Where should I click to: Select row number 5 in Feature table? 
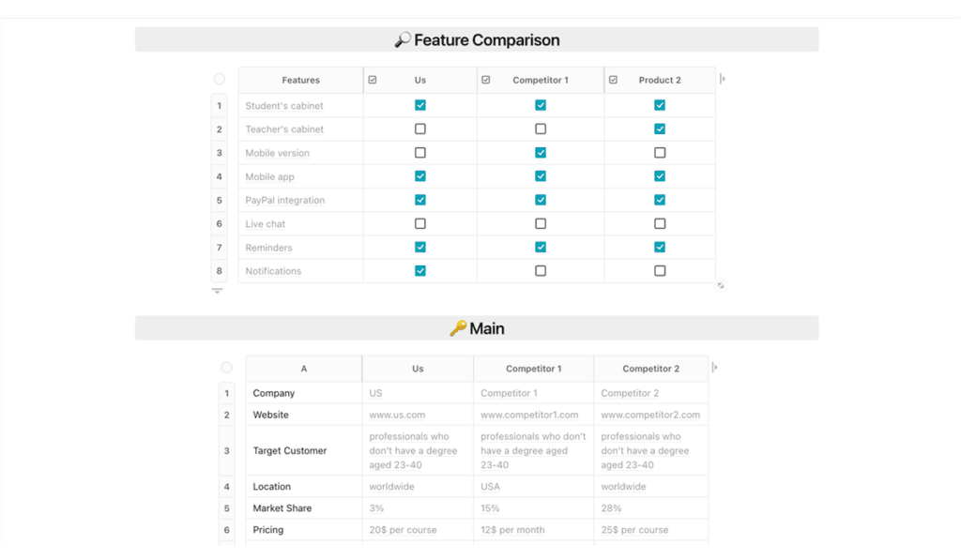[219, 201]
